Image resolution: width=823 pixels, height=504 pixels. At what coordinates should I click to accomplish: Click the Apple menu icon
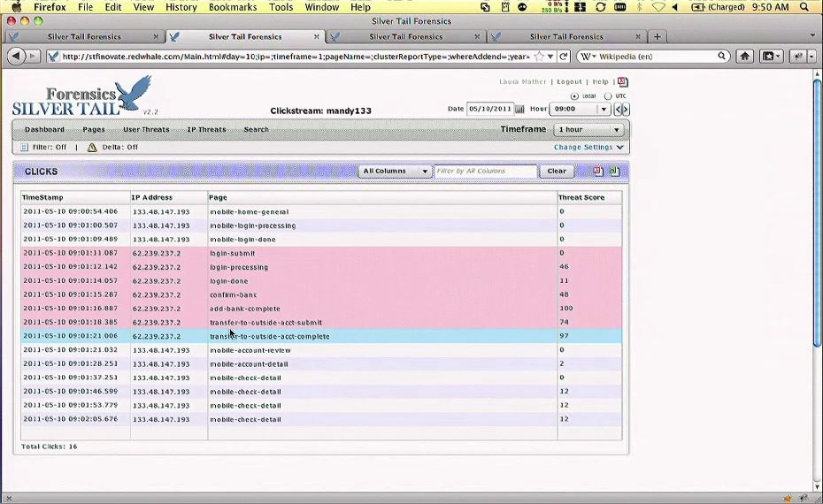tap(18, 7)
